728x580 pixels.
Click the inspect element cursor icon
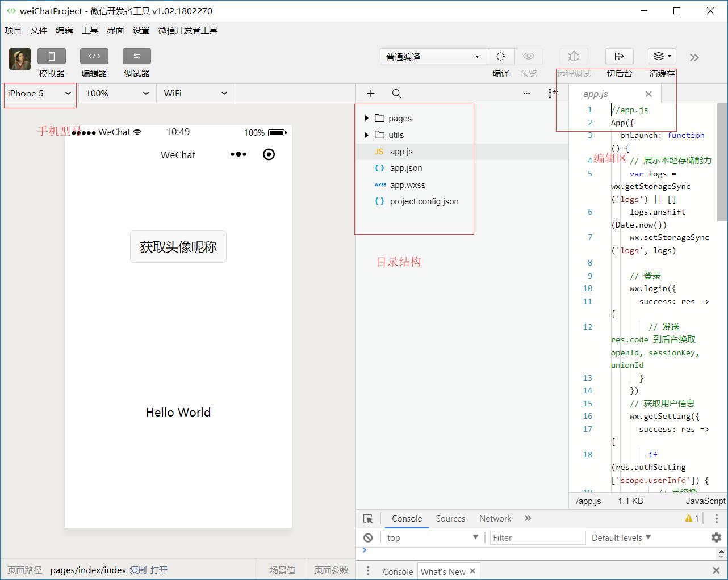pos(368,518)
